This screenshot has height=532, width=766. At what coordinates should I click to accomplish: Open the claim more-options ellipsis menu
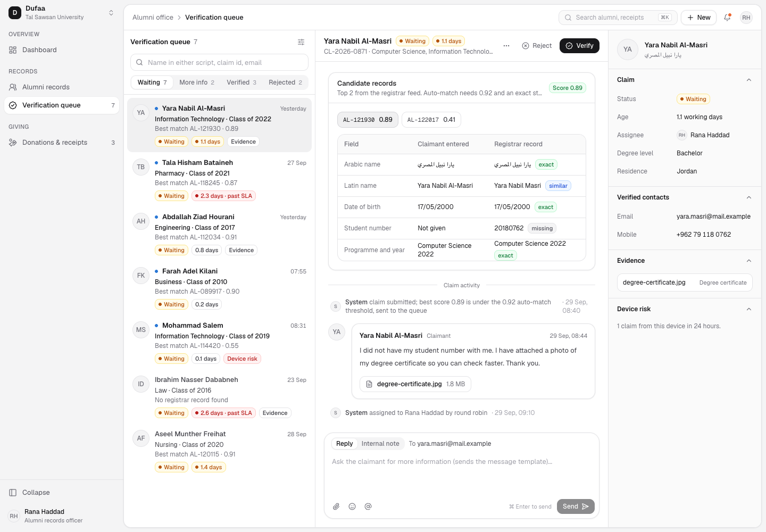(x=506, y=46)
